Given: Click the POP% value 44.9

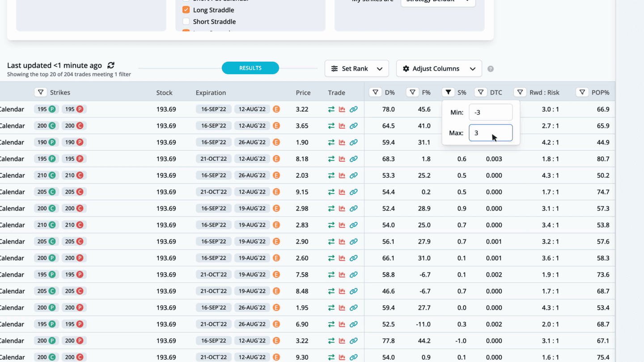Looking at the screenshot, I should click(603, 143).
